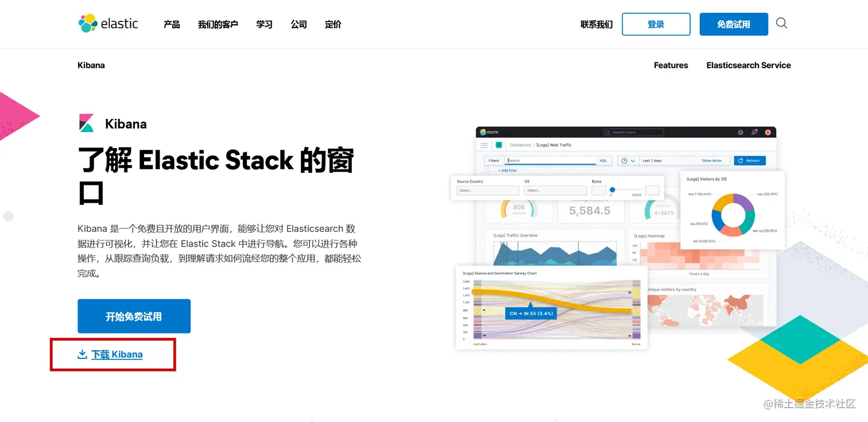Screen dimensions: 868x422
Task: Click the Elastic logo in the header
Action: click(x=108, y=24)
